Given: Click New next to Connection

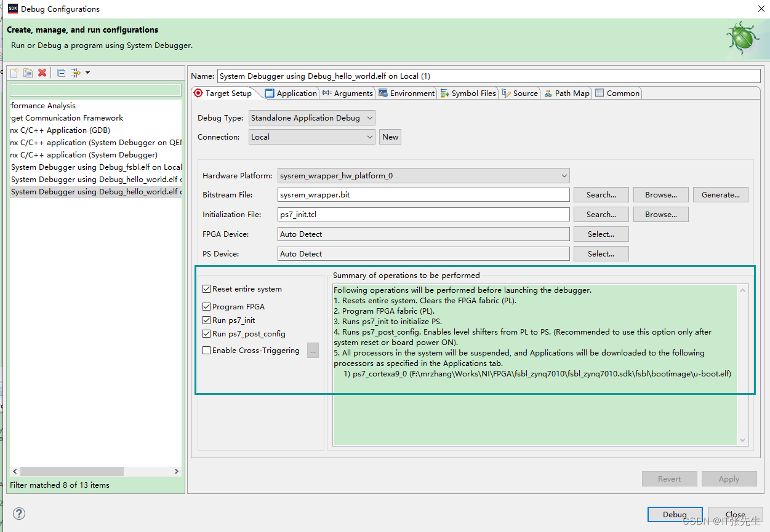Looking at the screenshot, I should point(390,137).
